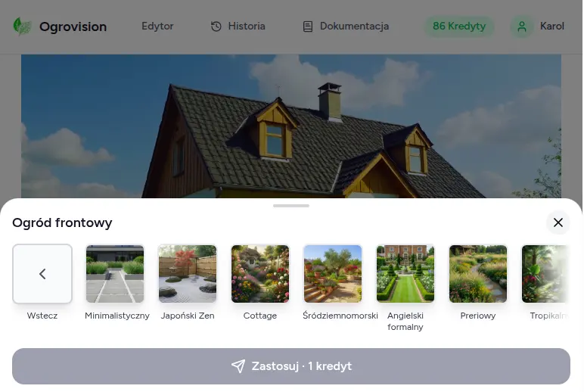Viewport: 584px width, 392px height.
Task: Open the Edytor tab
Action: 157,26
